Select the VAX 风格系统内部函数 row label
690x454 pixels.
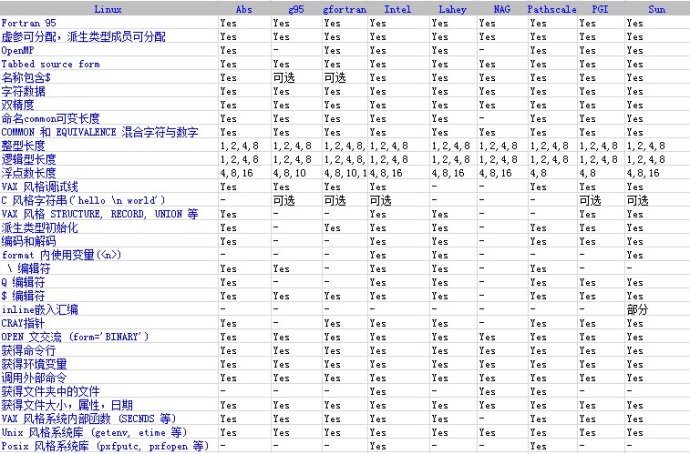(89, 418)
